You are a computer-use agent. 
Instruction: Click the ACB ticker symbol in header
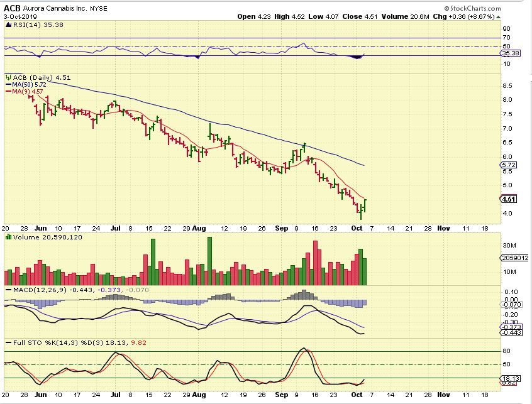(x=12, y=7)
